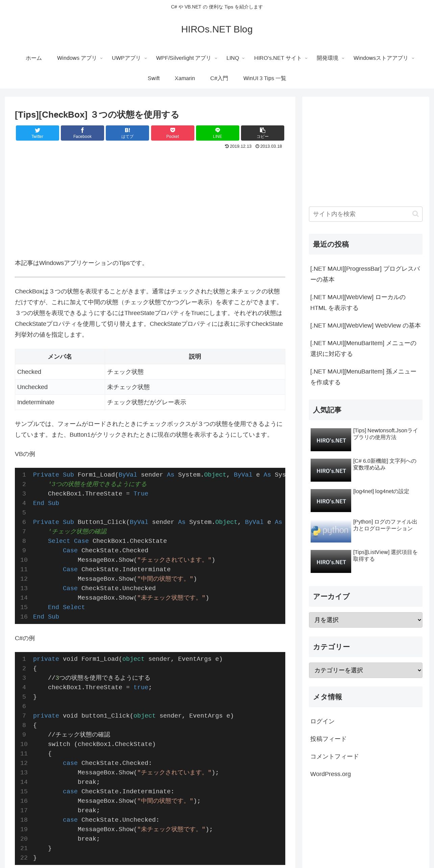The image size is (434, 868).
Task: Click the チェック状態だがグレー表示 cell
Action: tap(195, 402)
